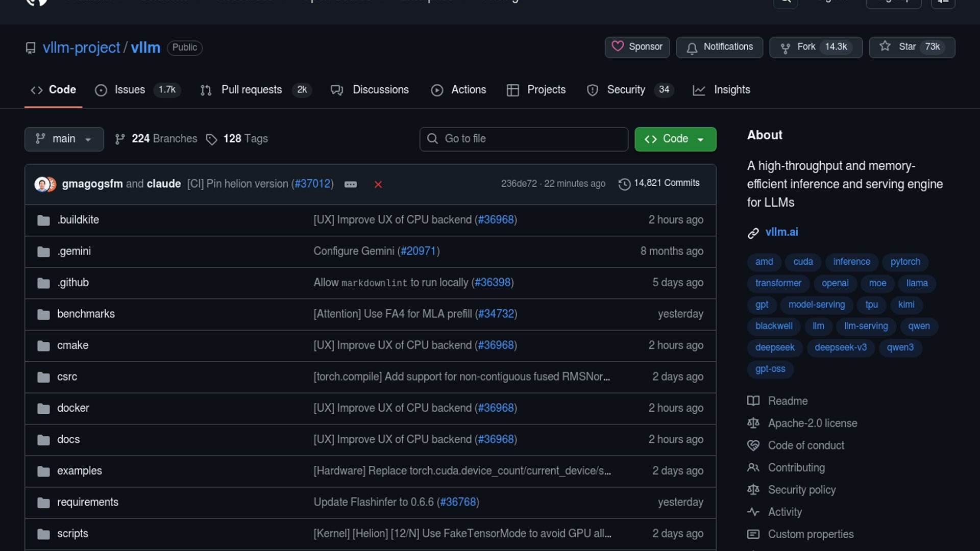Select the deepseek-v3 topic tag
The image size is (980, 551).
[x=840, y=347]
